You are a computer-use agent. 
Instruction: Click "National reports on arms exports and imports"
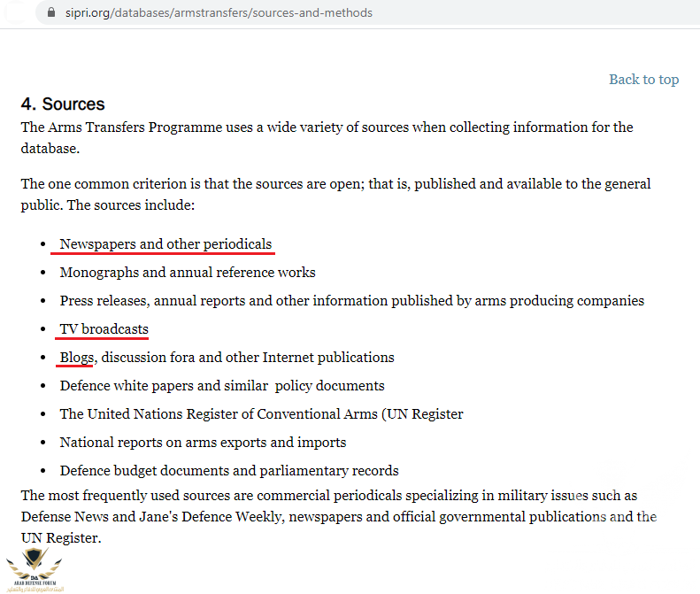pos(203,443)
